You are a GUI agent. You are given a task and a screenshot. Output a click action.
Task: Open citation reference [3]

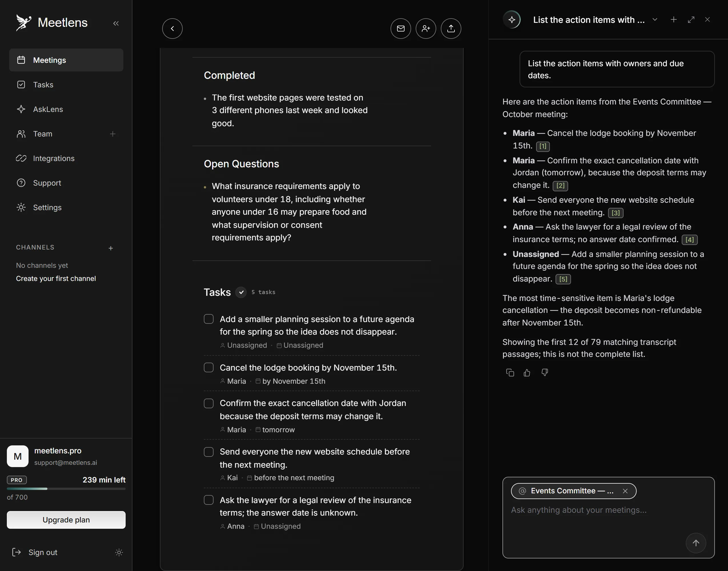pos(616,213)
